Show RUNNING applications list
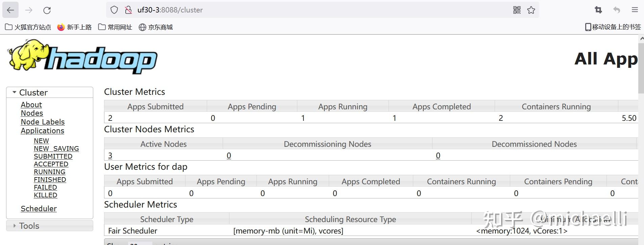This screenshot has height=245, width=644. click(x=49, y=172)
